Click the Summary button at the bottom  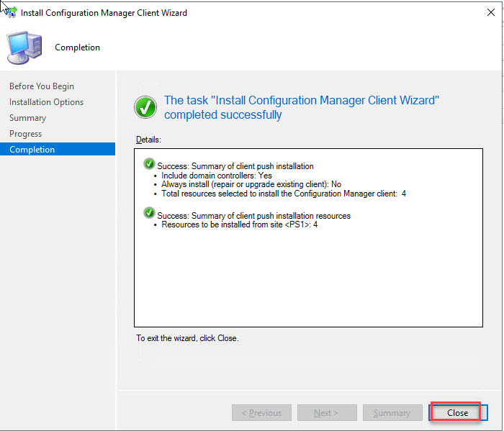[392, 413]
